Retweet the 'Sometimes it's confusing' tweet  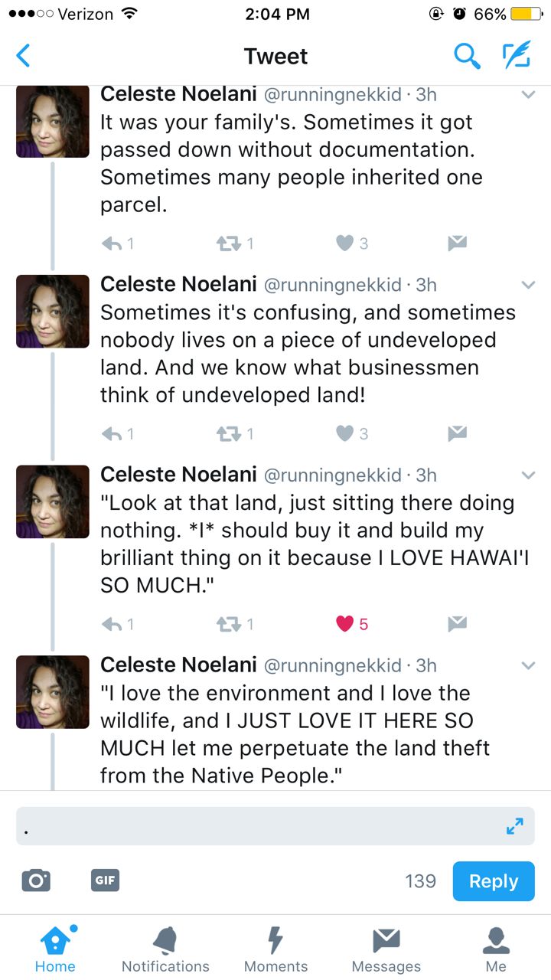[229, 434]
